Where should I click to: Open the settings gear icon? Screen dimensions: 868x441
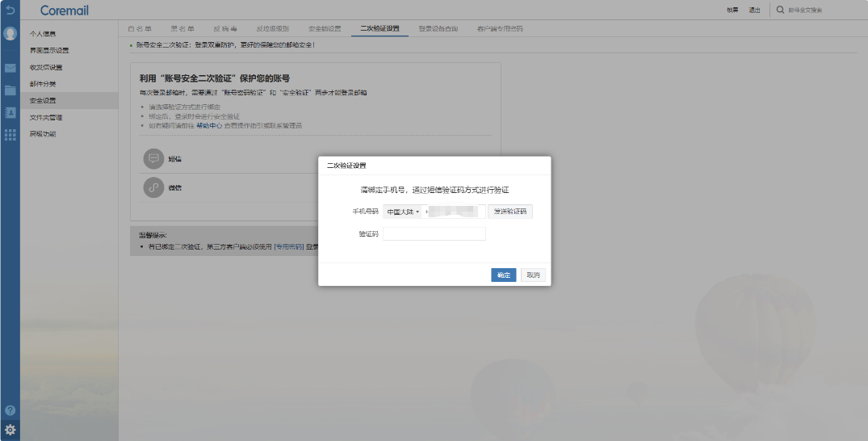pyautogui.click(x=10, y=429)
